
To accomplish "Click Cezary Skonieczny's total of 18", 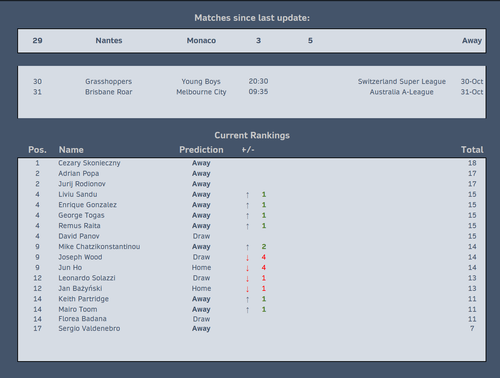I will [x=472, y=163].
